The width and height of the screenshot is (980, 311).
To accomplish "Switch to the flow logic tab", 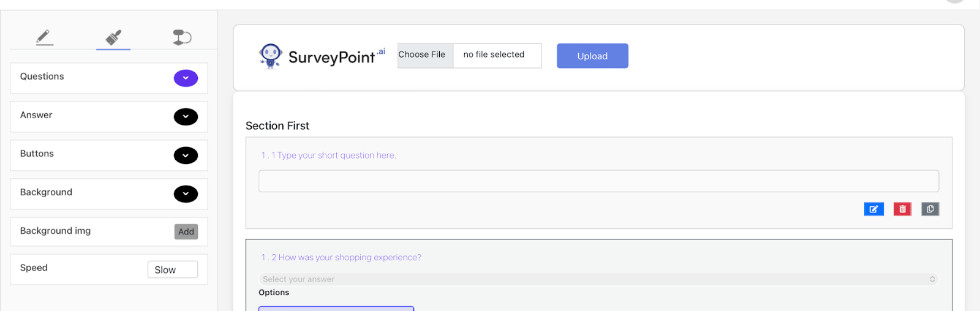I will [x=182, y=37].
